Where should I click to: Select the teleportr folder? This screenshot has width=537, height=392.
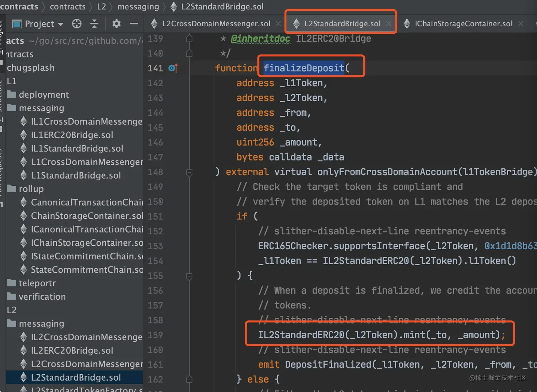pos(32,284)
